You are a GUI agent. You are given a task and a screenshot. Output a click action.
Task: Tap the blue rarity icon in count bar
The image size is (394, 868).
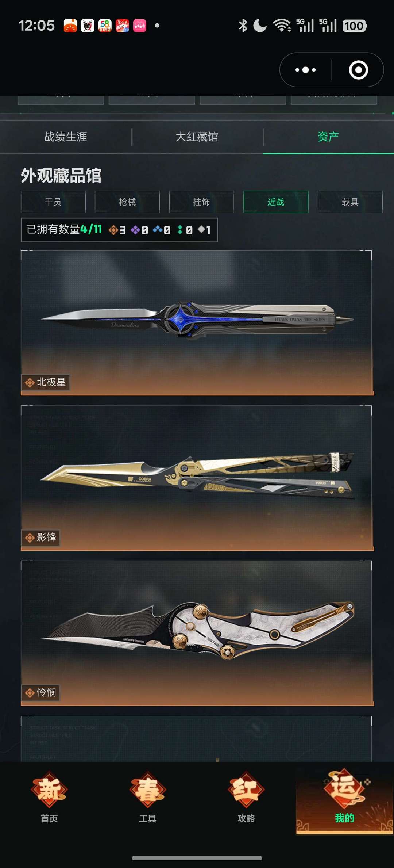click(x=158, y=229)
